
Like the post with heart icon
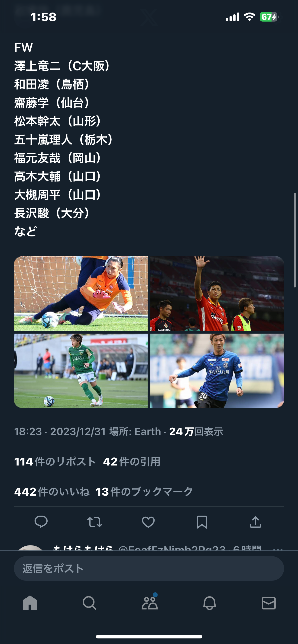click(x=148, y=522)
